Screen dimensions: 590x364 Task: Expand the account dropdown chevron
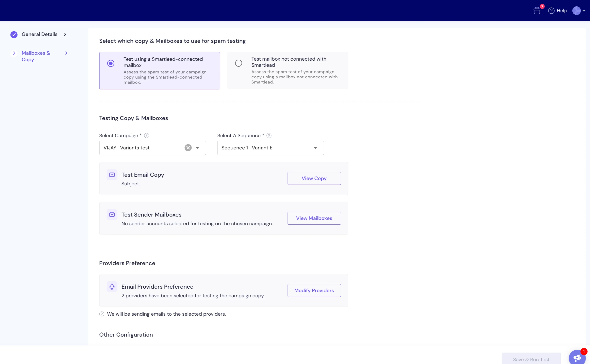click(x=584, y=11)
